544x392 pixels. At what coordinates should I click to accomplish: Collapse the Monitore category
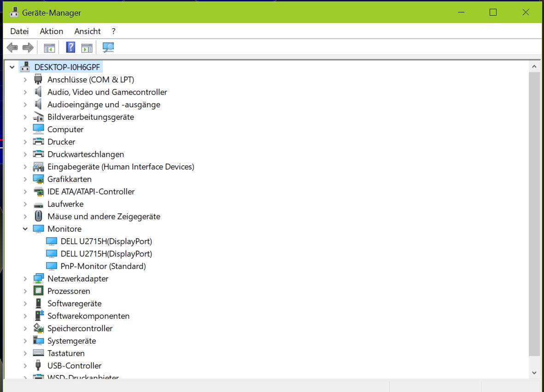pyautogui.click(x=26, y=228)
